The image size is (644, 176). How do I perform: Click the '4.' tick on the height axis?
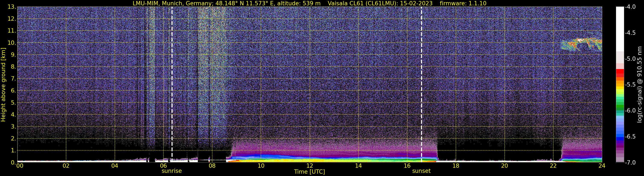coord(13,115)
